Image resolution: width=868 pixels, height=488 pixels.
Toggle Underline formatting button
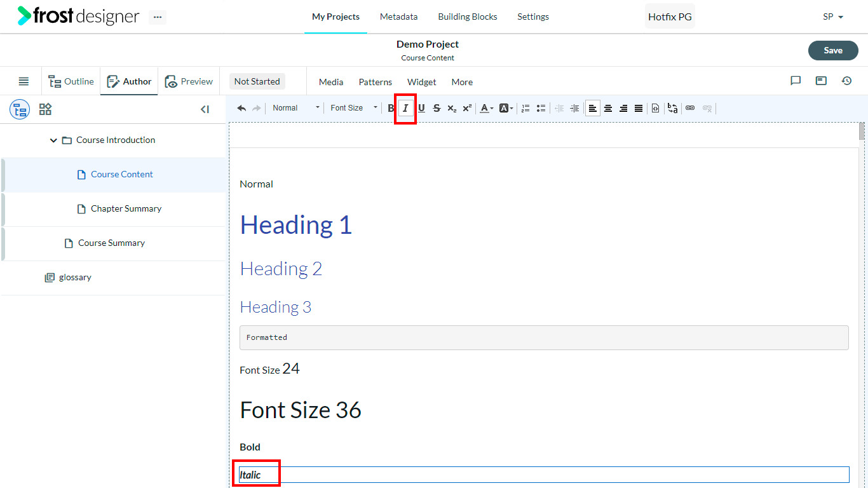tap(421, 108)
